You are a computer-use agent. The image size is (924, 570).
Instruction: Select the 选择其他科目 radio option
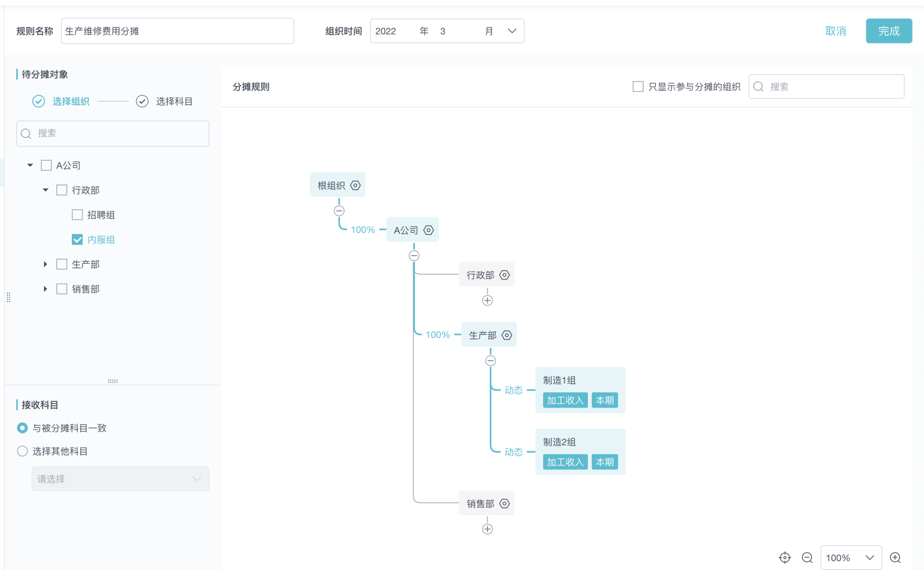point(22,451)
